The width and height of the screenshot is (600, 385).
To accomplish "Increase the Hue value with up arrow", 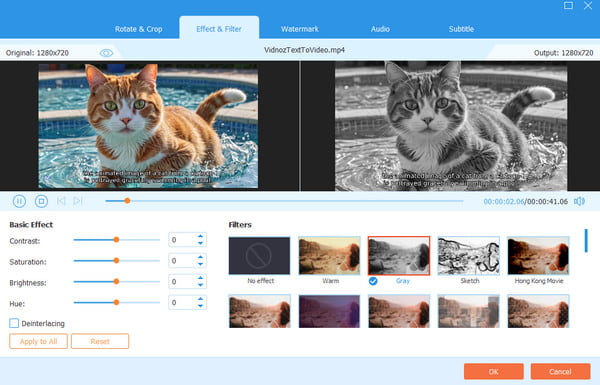I will [201, 299].
